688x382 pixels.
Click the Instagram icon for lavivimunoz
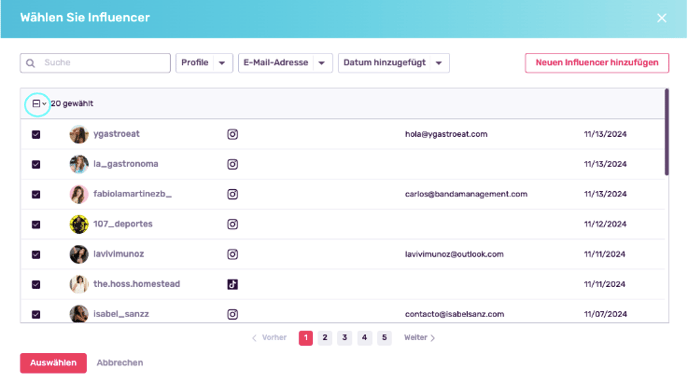233,254
